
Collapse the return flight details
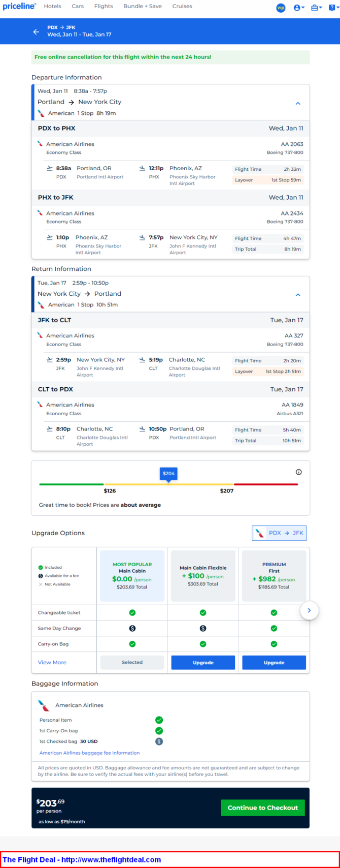click(x=298, y=295)
